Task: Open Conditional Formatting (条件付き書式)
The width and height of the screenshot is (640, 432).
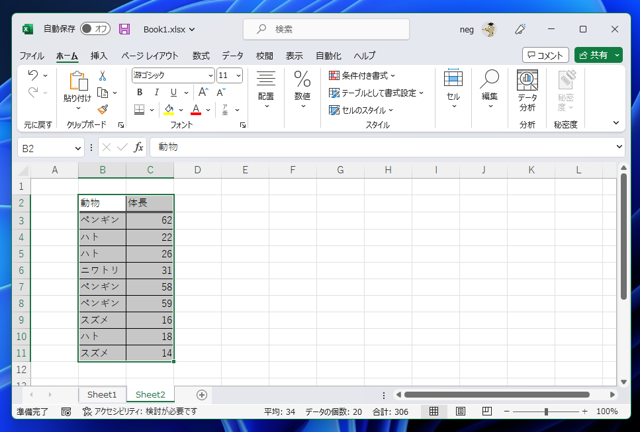Action: 362,76
